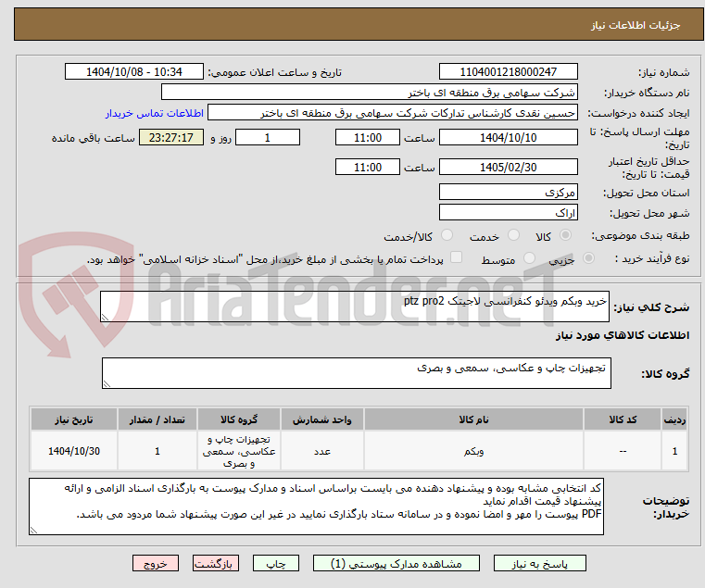This screenshot has height=588, width=705.
Task: Click the اطلاعات کالاهای مورد نیاز heading
Action: (623, 335)
